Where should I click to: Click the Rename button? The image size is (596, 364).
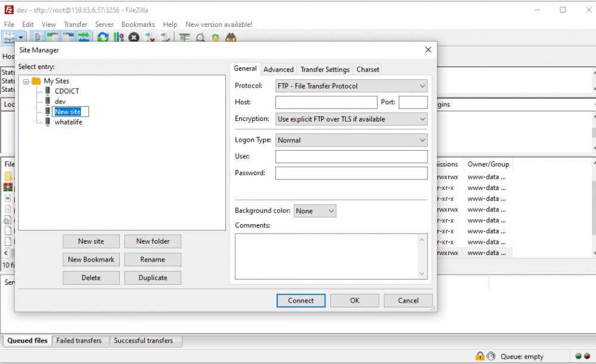tap(153, 260)
